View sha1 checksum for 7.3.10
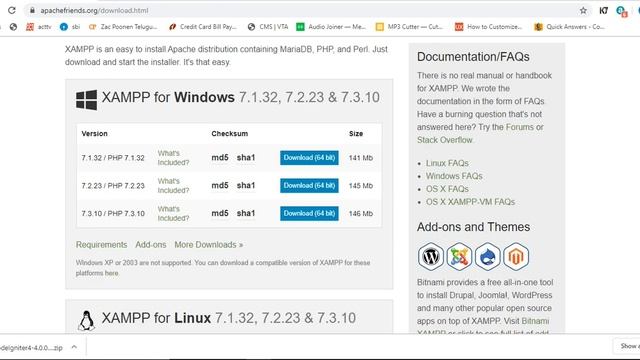The image size is (640, 360). 246,213
